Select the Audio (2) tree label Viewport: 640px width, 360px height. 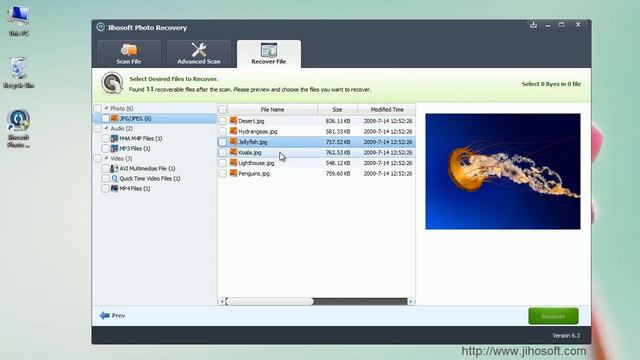[x=121, y=129]
